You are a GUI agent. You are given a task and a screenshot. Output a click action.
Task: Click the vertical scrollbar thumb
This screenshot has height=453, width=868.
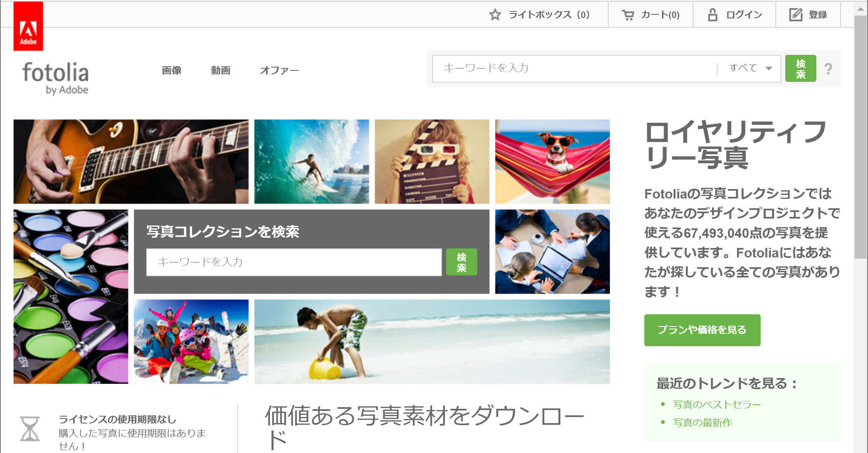pyautogui.click(x=861, y=137)
